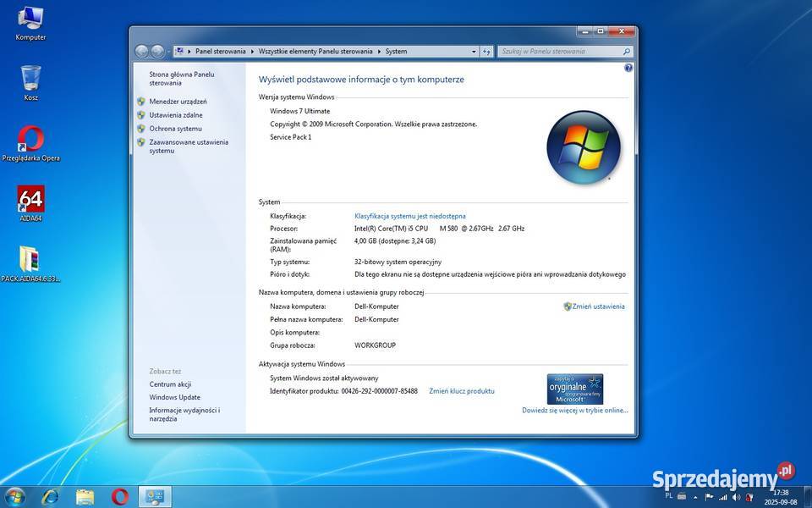Click the Help question mark in the window
Image resolution: width=812 pixels, height=508 pixels.
point(628,67)
